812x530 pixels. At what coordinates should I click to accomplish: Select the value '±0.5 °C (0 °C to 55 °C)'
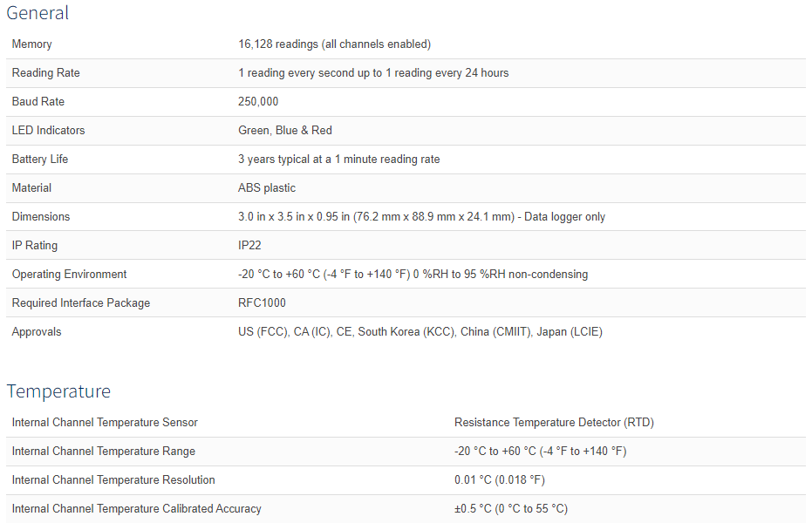(510, 509)
